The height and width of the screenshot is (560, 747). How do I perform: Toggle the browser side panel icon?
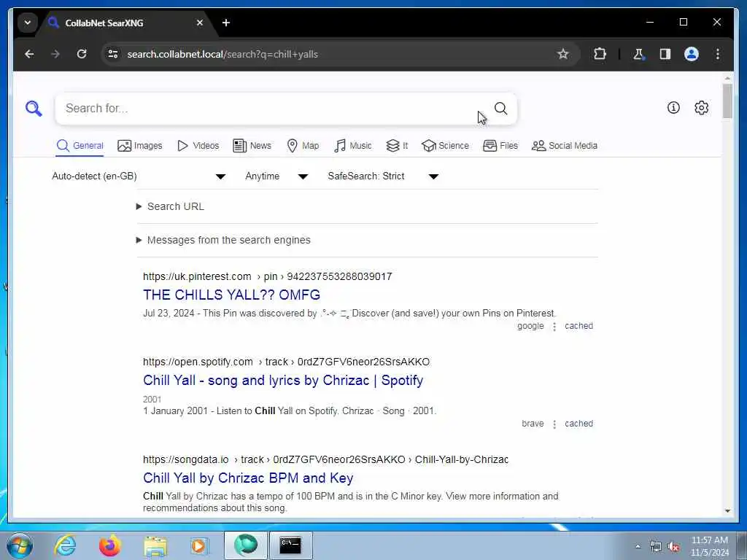click(665, 54)
